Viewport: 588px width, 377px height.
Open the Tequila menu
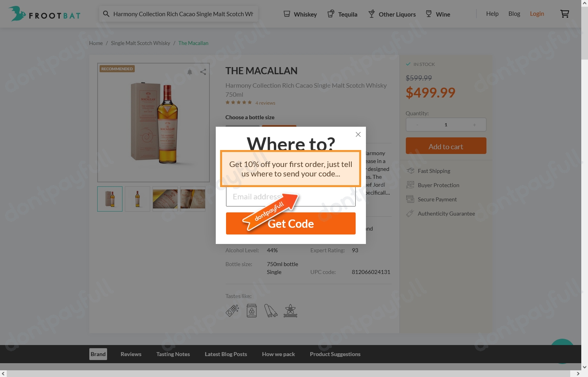(x=343, y=14)
